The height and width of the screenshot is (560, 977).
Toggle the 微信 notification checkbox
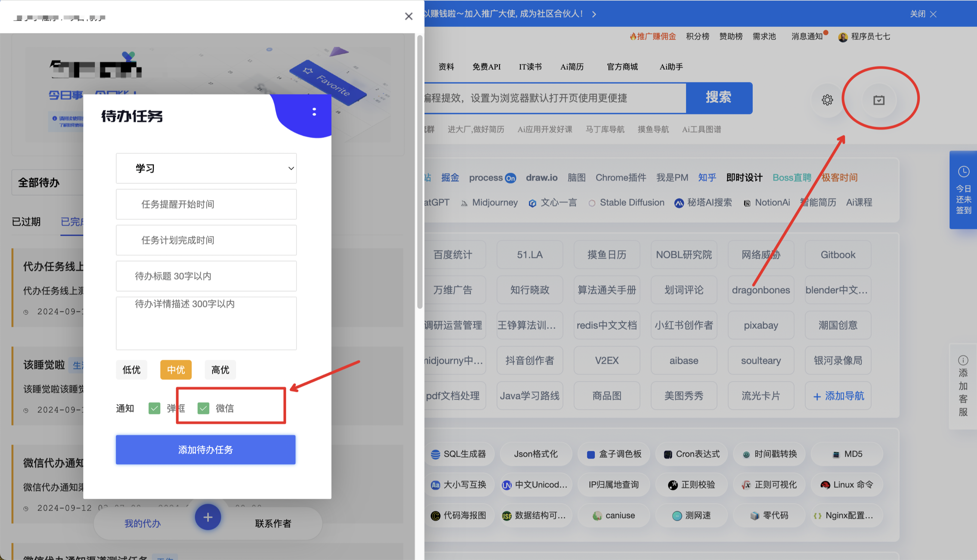(203, 408)
